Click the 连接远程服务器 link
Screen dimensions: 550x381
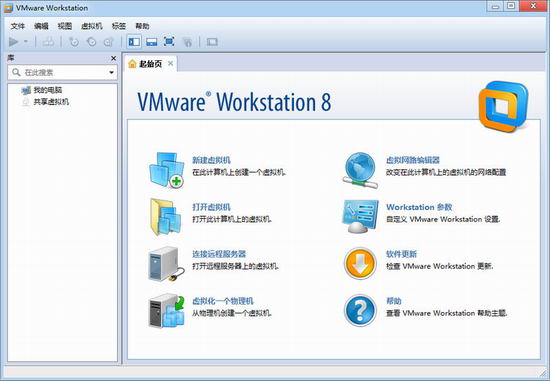(219, 254)
